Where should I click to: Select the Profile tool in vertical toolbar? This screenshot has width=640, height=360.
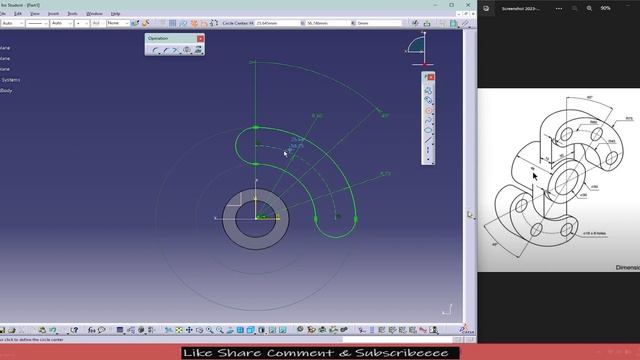[428, 90]
